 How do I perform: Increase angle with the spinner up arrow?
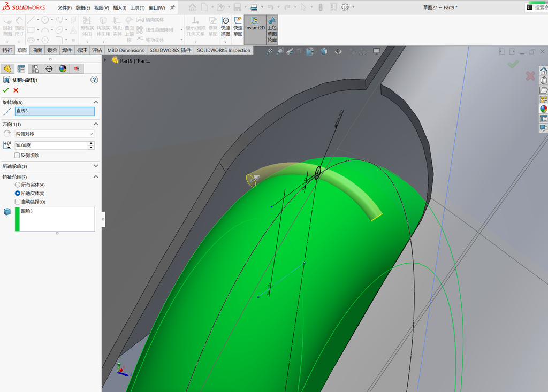pyautogui.click(x=91, y=143)
